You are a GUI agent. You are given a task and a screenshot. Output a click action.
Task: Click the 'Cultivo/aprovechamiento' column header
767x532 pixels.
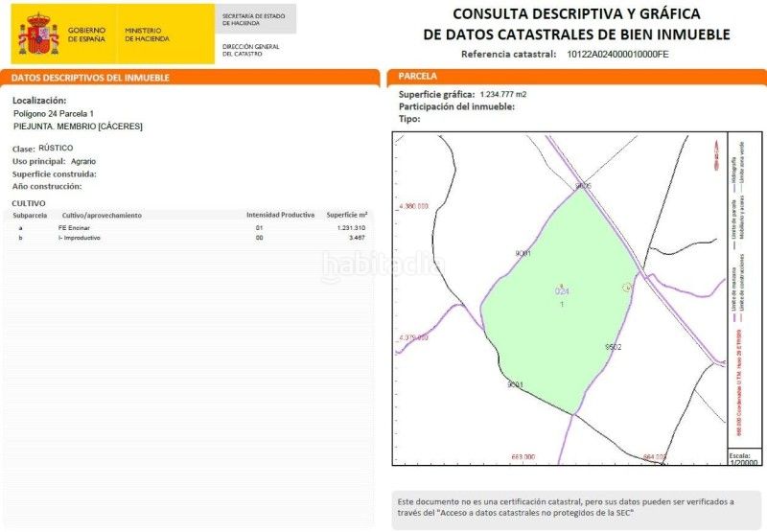point(102,215)
